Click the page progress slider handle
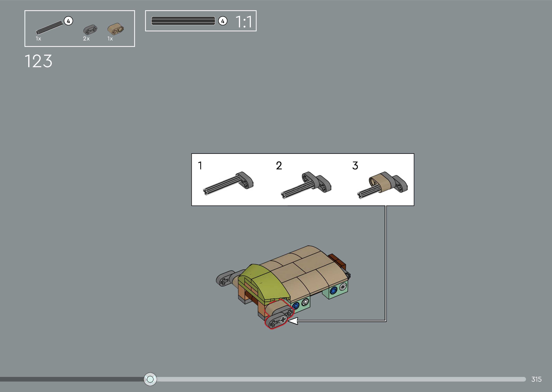 tap(150, 379)
